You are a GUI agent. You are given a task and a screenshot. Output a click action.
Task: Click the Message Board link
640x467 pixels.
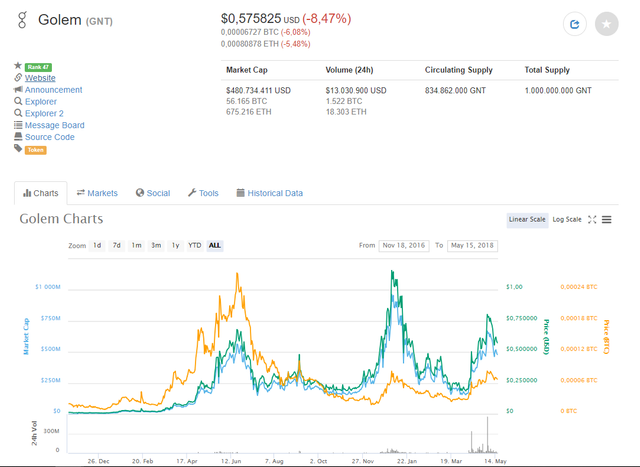(55, 125)
